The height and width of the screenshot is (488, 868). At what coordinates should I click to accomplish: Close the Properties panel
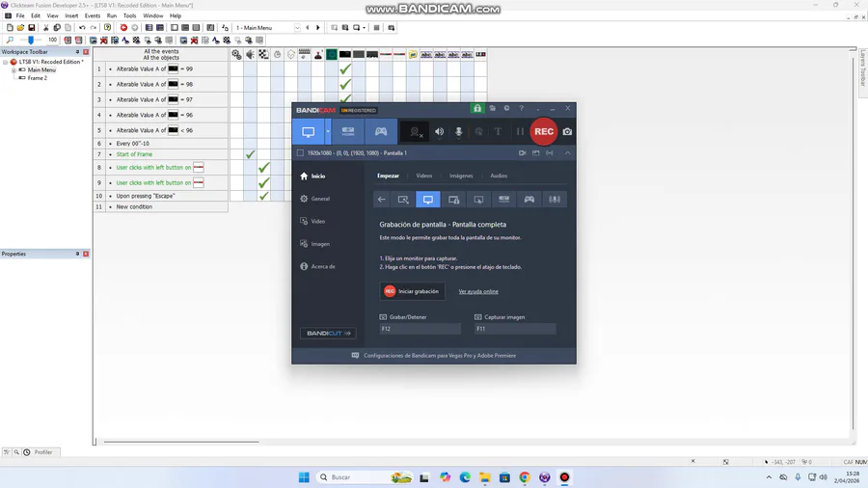pyautogui.click(x=86, y=254)
